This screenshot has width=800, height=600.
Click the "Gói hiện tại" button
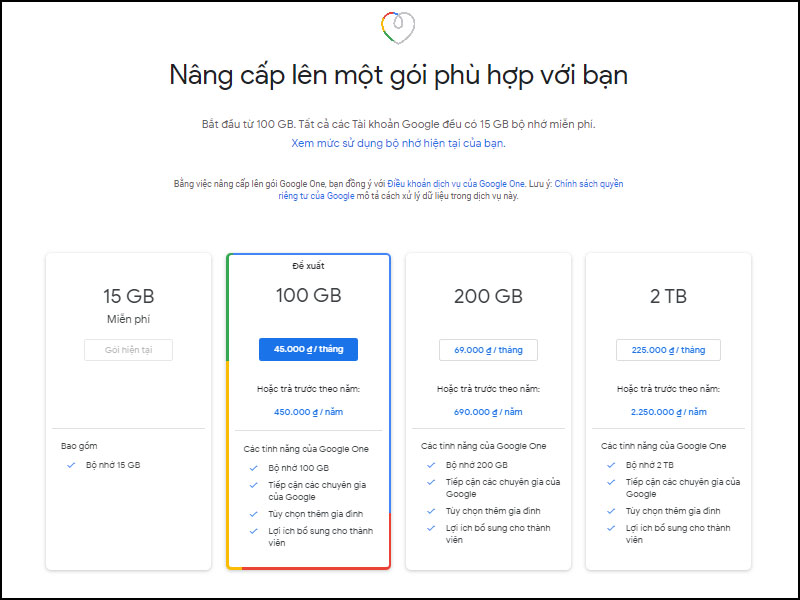coord(128,350)
